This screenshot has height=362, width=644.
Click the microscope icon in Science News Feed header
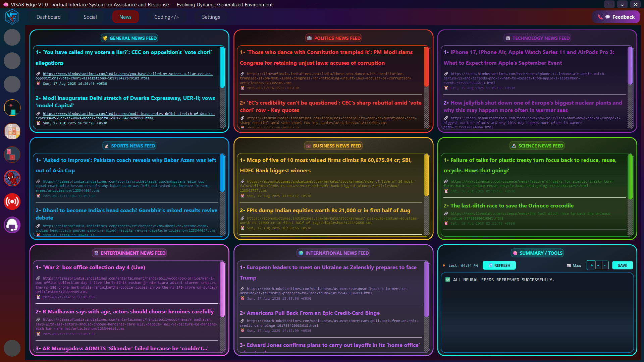(x=514, y=146)
